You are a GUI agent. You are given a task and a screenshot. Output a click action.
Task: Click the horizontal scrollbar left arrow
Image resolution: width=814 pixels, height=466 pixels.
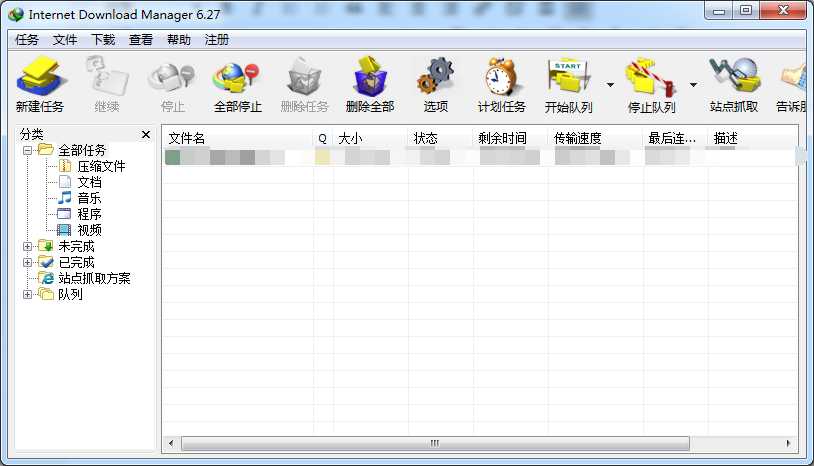(171, 443)
